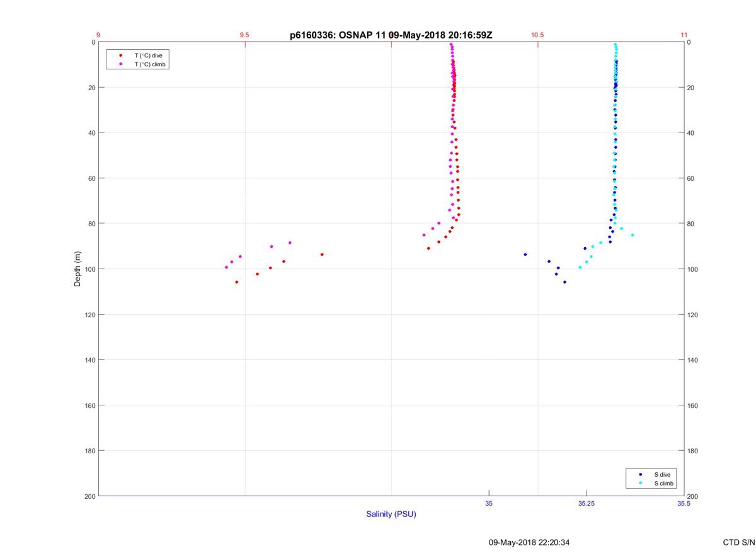Screen dimensions: 756x558
Task: Click the timestamp 09-May-2018 22:20:34
Action: (x=529, y=542)
